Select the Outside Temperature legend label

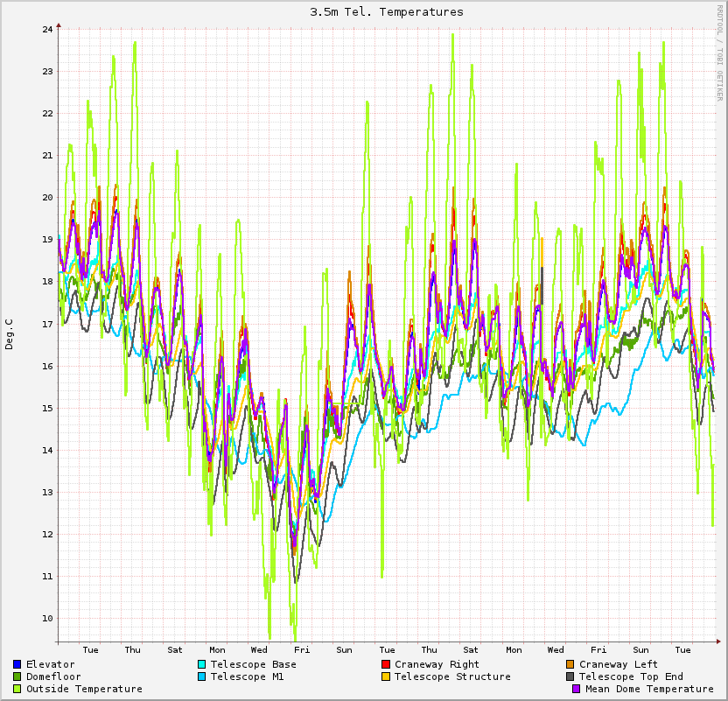coord(84,689)
